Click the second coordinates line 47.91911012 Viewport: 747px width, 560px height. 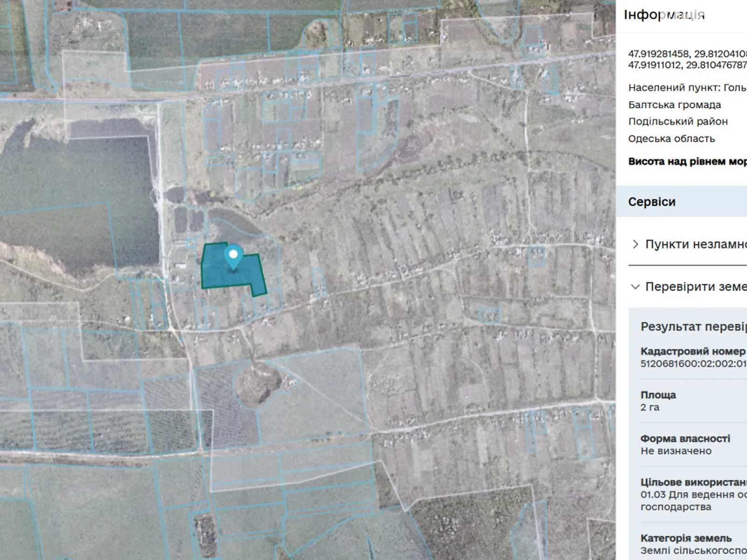pos(687,65)
